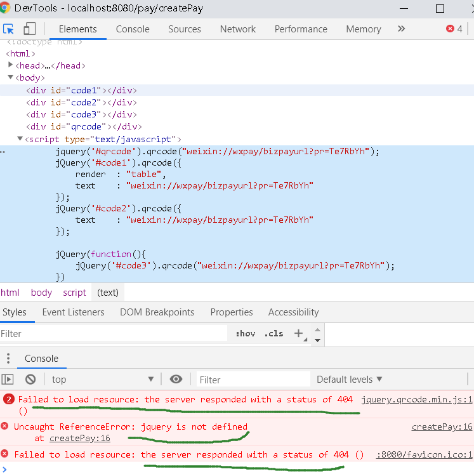Select the html element node

(x=20, y=53)
